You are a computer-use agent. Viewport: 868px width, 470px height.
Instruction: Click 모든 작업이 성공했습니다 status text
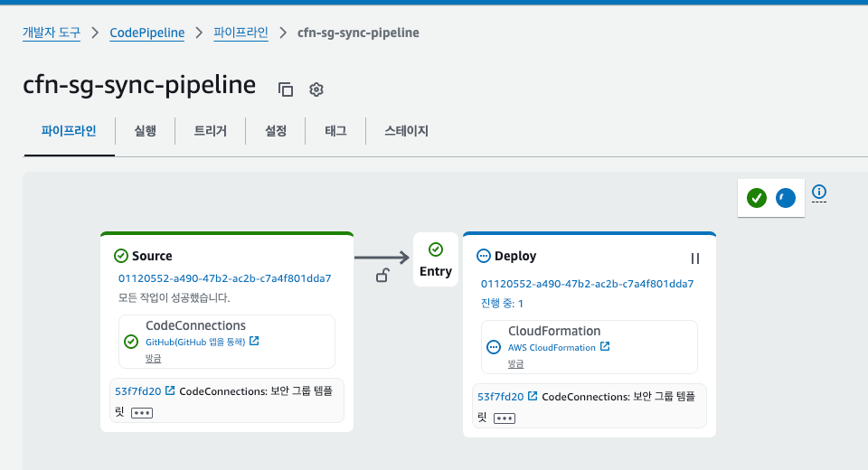(x=175, y=298)
